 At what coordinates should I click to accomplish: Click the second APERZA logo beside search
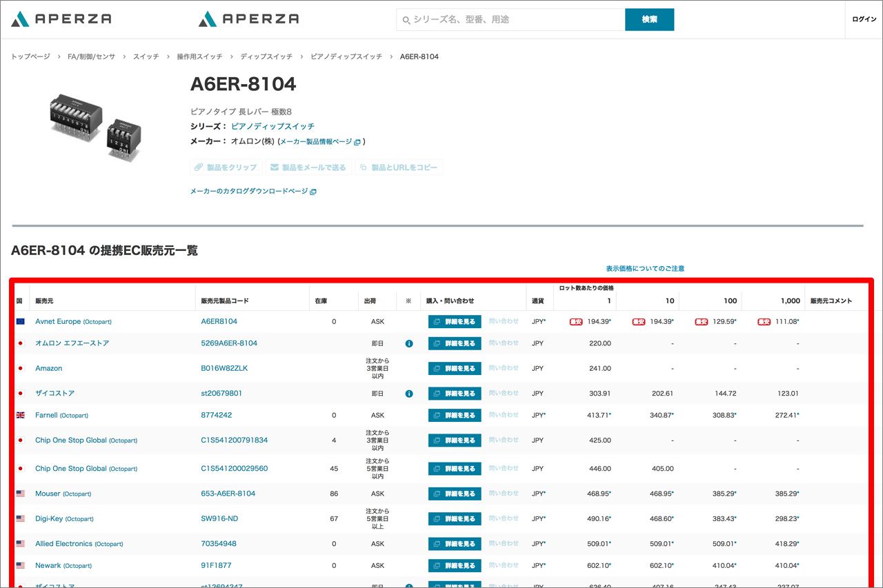(248, 19)
